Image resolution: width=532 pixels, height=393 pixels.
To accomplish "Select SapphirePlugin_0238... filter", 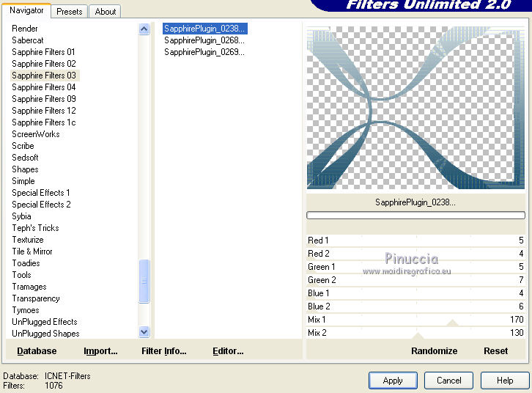I will [x=204, y=29].
